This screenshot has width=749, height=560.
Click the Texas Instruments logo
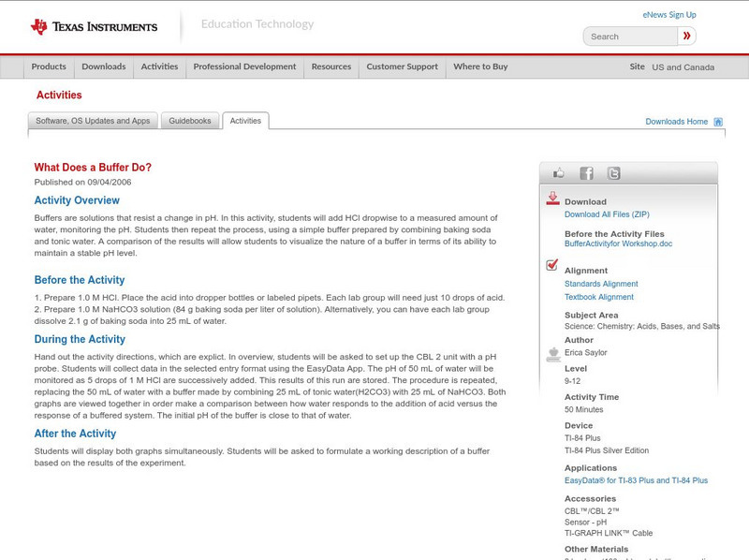pos(94,26)
